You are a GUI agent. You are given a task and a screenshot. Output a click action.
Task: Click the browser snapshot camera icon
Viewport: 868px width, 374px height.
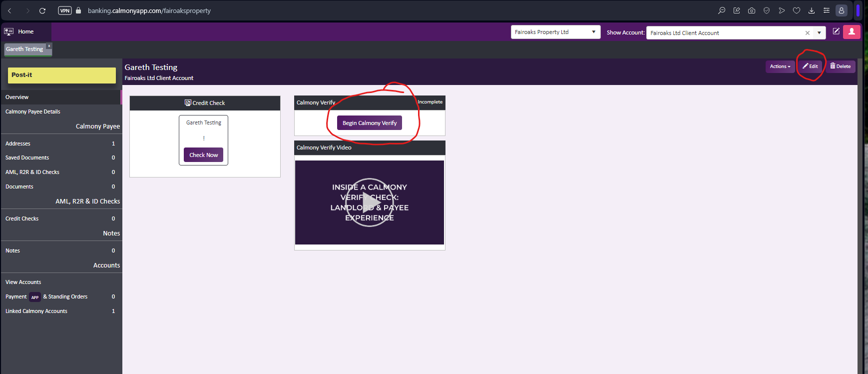coord(751,10)
